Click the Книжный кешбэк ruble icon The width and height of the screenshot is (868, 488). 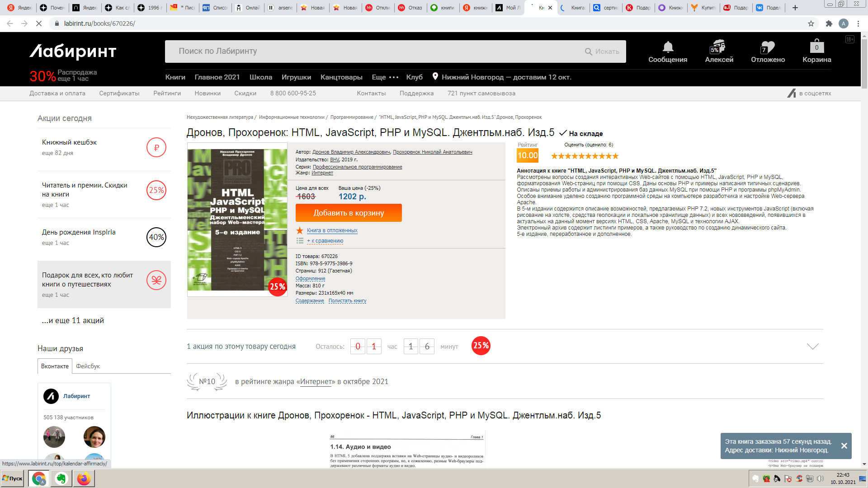click(x=156, y=147)
